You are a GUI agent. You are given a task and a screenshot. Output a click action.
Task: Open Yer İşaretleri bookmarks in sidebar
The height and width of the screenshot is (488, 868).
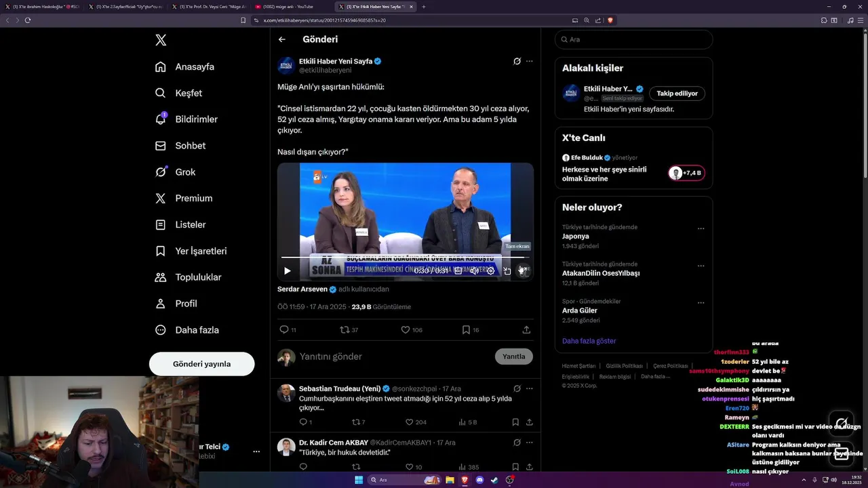(x=191, y=251)
